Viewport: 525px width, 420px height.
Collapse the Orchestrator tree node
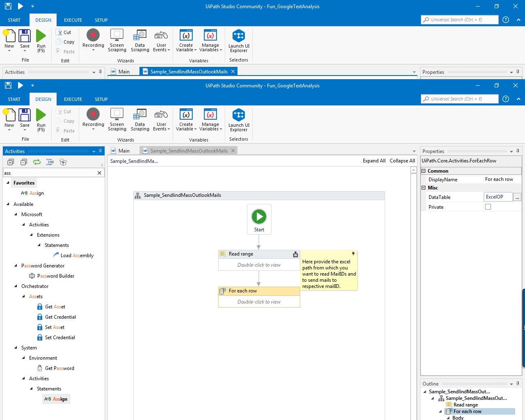[x=16, y=286]
